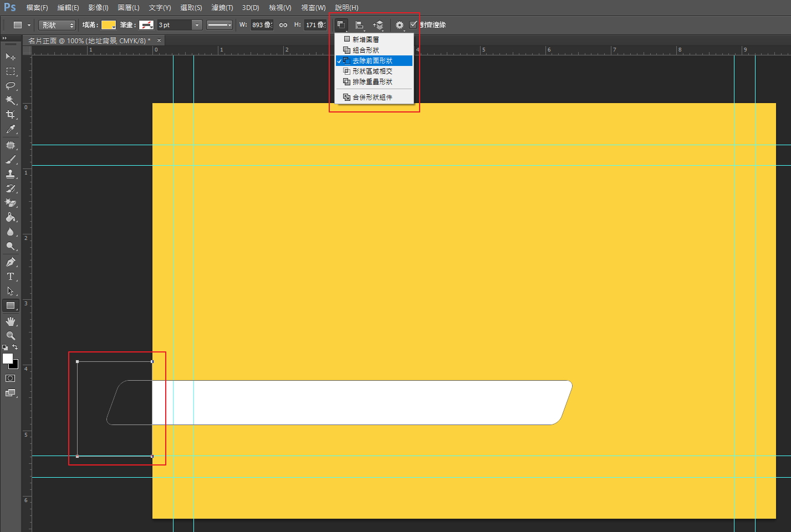Open the 說明(H) menu
The height and width of the screenshot is (532, 791).
346,8
